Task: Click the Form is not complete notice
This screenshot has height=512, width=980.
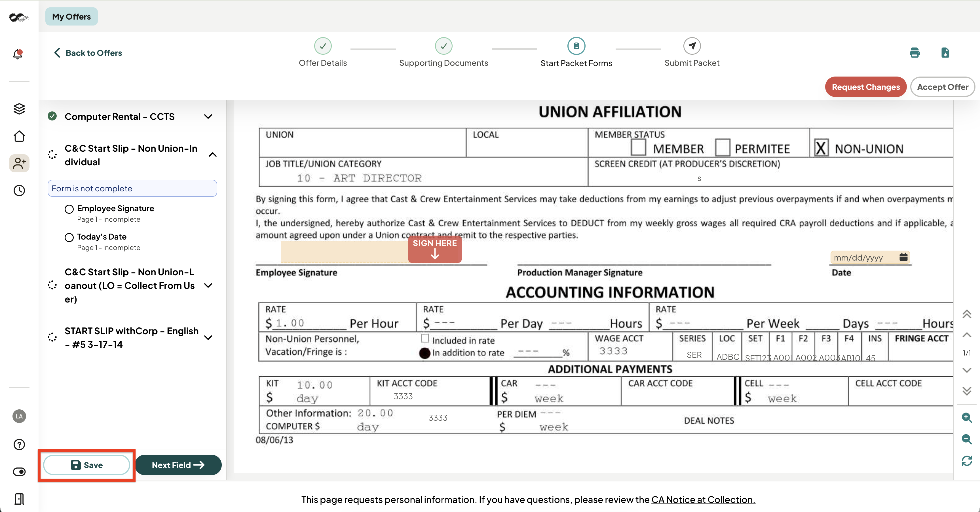Action: (x=132, y=188)
